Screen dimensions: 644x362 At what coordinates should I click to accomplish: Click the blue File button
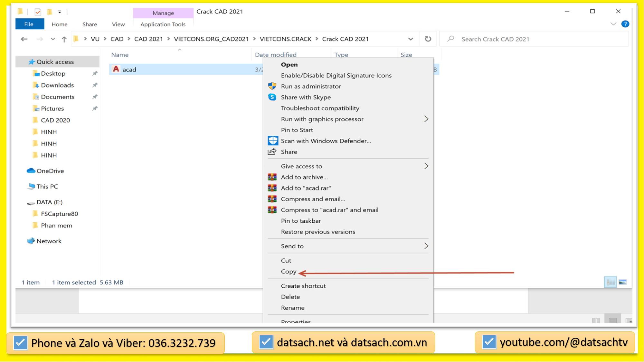[29, 24]
